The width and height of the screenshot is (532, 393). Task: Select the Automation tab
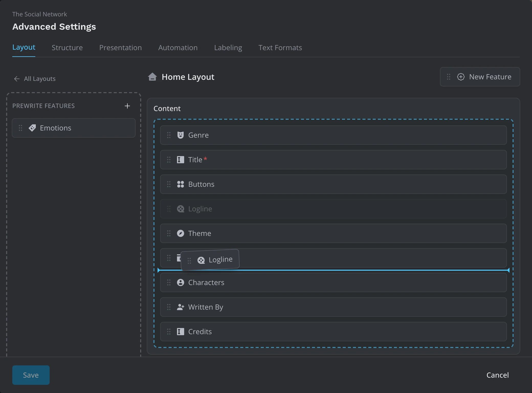point(178,48)
